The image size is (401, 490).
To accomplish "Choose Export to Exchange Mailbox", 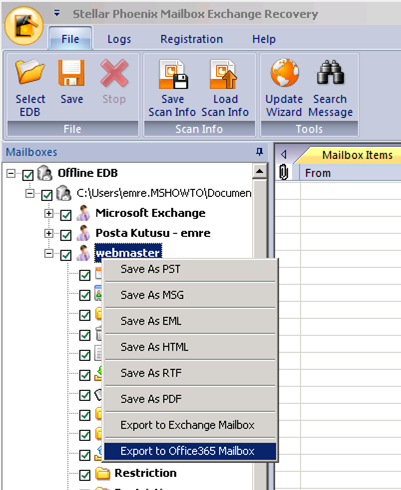I will click(x=190, y=425).
